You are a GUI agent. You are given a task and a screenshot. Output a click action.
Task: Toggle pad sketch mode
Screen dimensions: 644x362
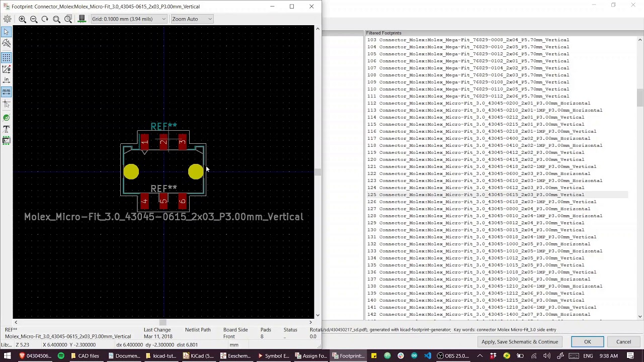pyautogui.click(x=7, y=118)
